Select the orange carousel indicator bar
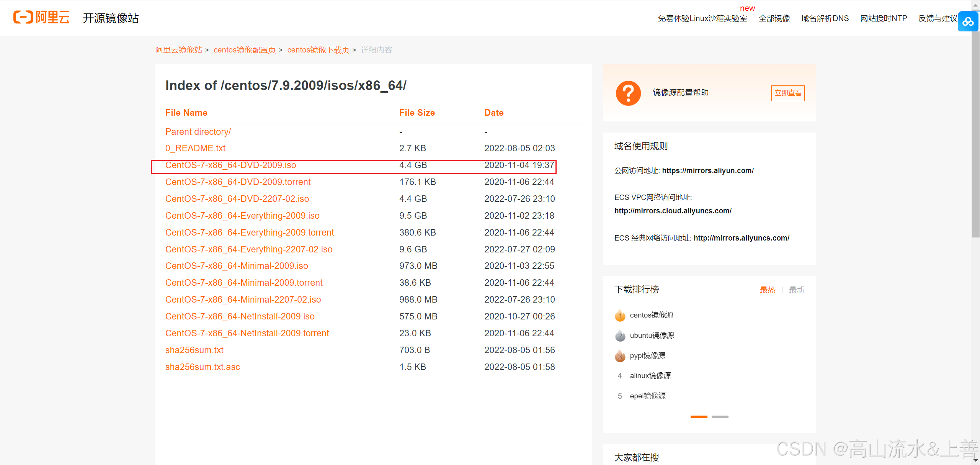 pyautogui.click(x=699, y=417)
